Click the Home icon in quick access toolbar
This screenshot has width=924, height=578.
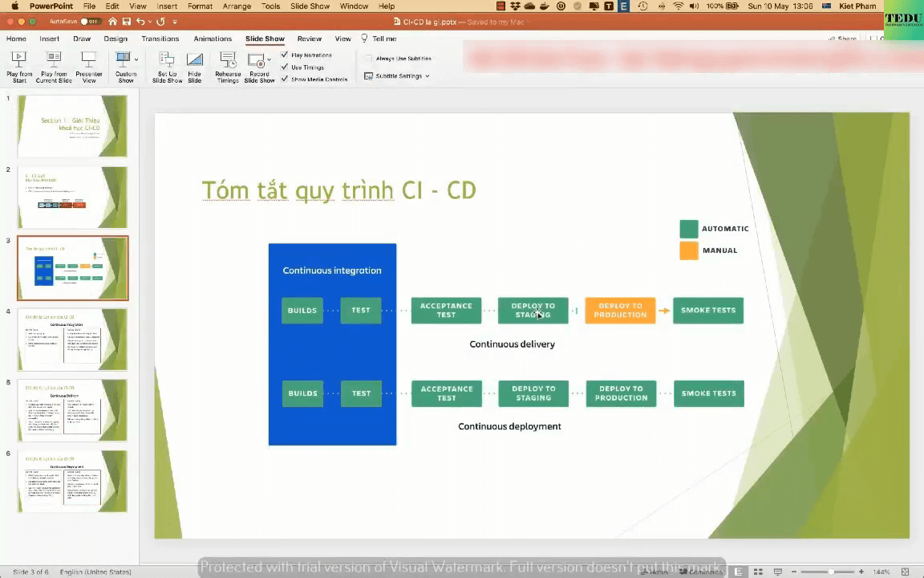coord(112,22)
